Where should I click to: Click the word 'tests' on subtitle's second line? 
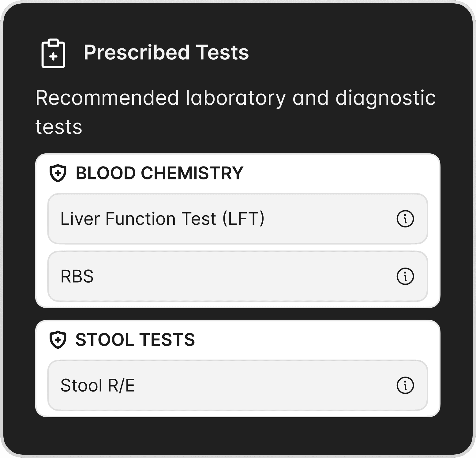[x=59, y=127]
